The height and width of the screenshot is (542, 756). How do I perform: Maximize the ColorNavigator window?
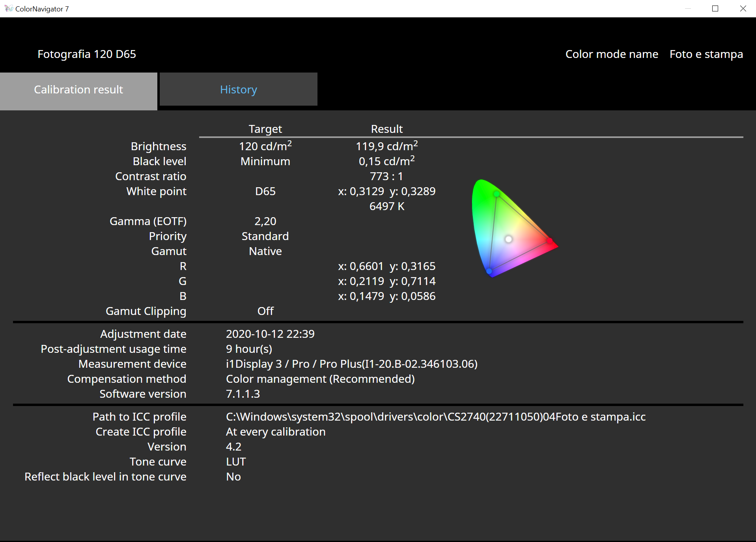tap(715, 9)
